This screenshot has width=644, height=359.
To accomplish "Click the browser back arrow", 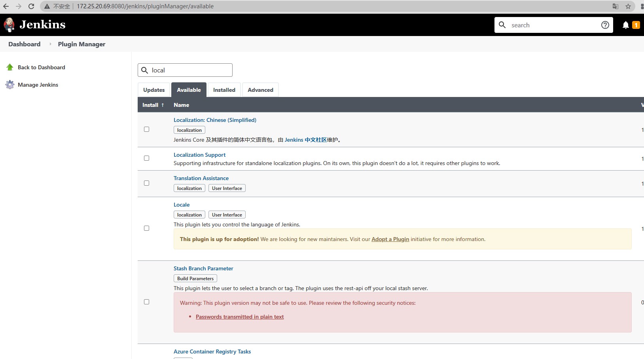I will [6, 6].
